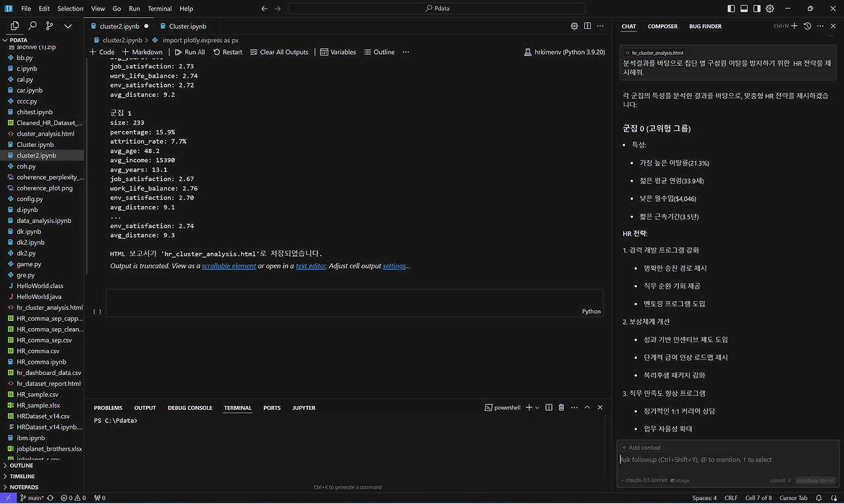Click main branch in status bar
Screen dimensions: 844x504
pos(32,498)
